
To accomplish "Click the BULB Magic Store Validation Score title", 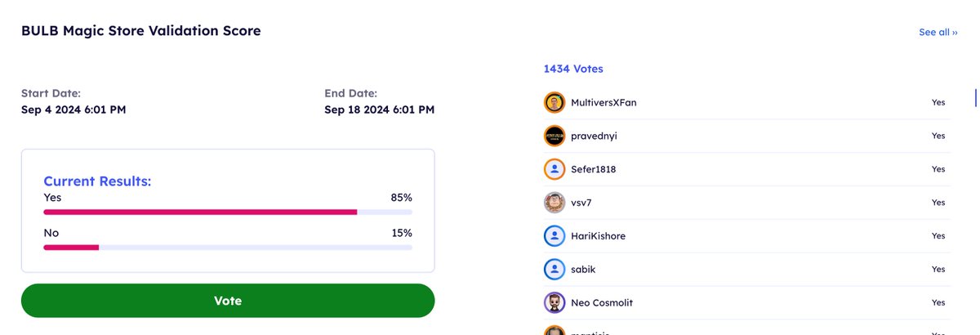I will click(x=141, y=31).
